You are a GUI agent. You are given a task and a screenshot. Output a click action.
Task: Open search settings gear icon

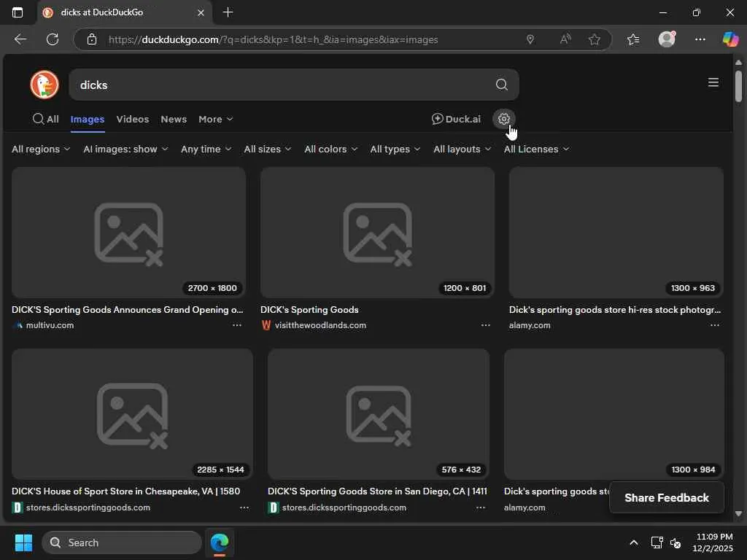[503, 119]
